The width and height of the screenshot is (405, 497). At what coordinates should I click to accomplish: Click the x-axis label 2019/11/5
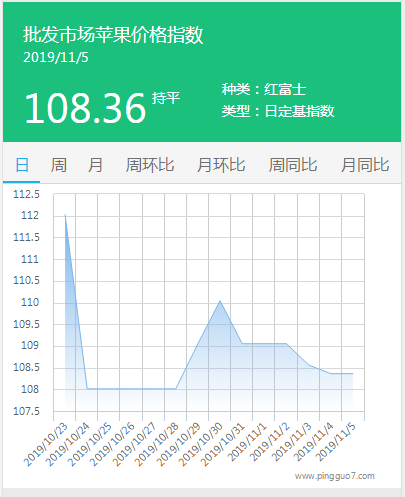pos(336,442)
